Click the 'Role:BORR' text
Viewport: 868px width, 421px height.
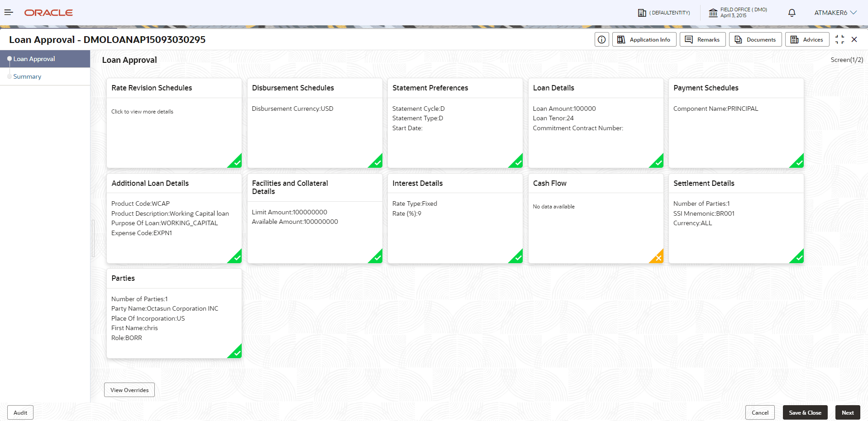click(127, 338)
